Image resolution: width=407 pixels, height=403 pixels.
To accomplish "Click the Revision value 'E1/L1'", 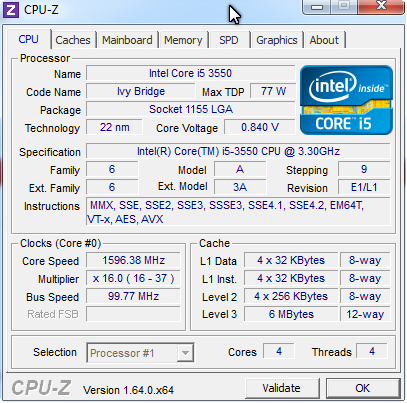I will click(x=364, y=187).
